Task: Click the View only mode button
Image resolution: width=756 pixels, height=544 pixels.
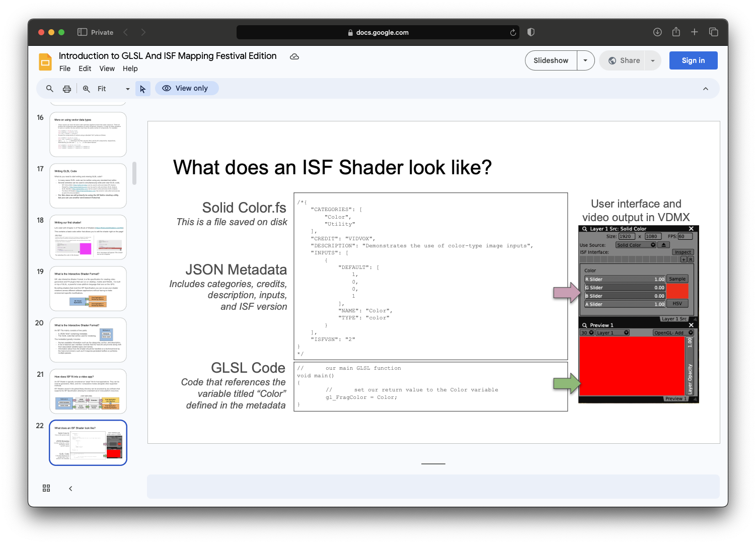Action: coord(187,88)
